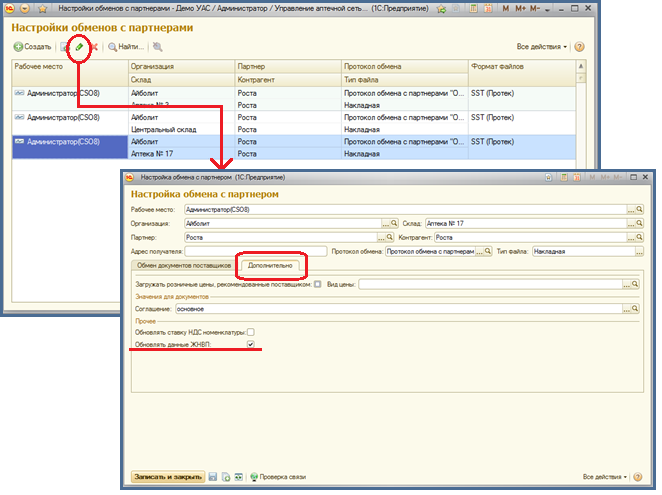Open help in the dialog footer
This screenshot has width=662, height=495.
[x=638, y=477]
